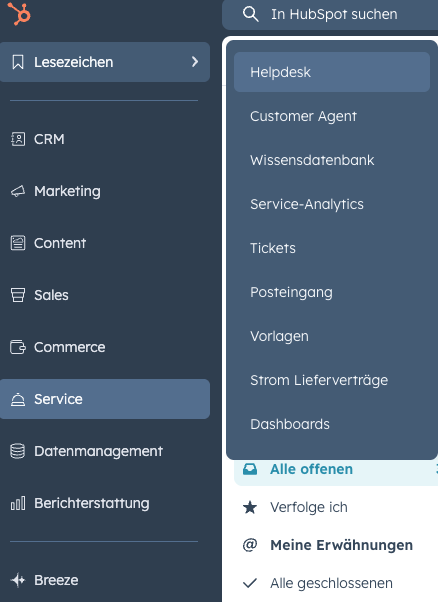Open Datenmanagement database icon
The height and width of the screenshot is (602, 438).
tap(18, 451)
